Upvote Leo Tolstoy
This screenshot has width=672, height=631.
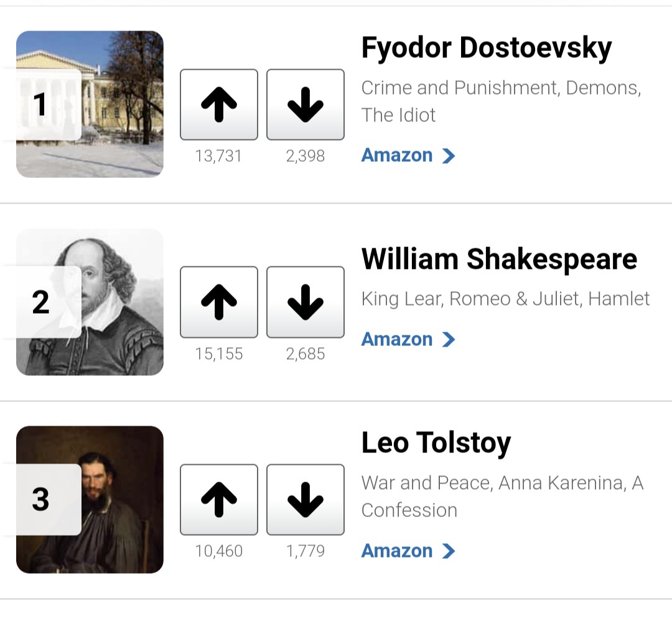tap(218, 499)
